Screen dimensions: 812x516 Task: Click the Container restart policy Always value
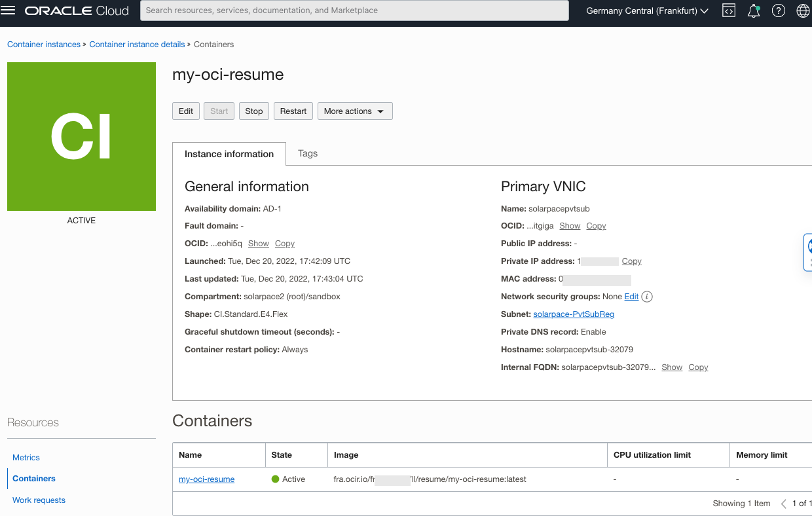click(295, 350)
